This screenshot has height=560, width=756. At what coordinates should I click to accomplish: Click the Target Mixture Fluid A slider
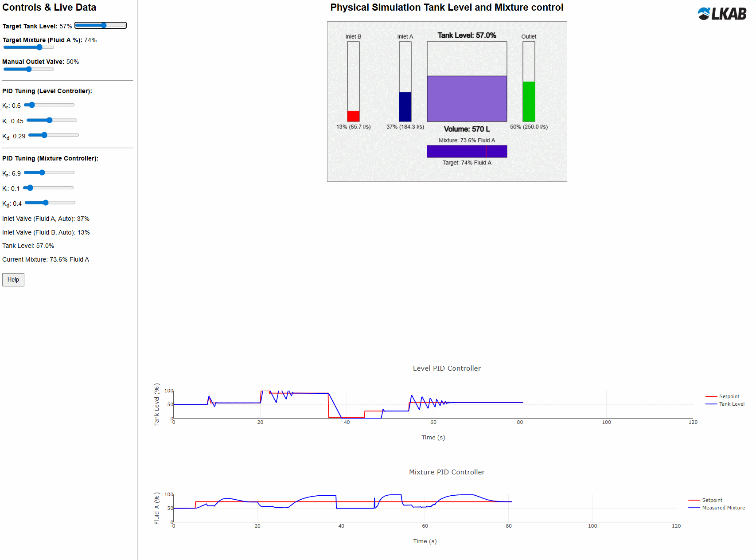[28, 47]
